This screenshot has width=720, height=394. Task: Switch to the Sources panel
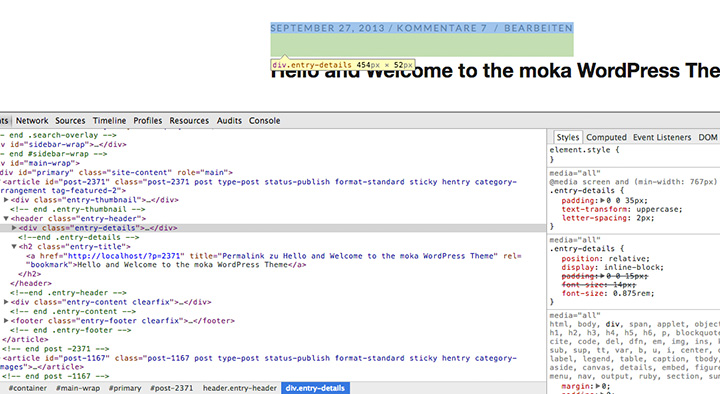[70, 121]
